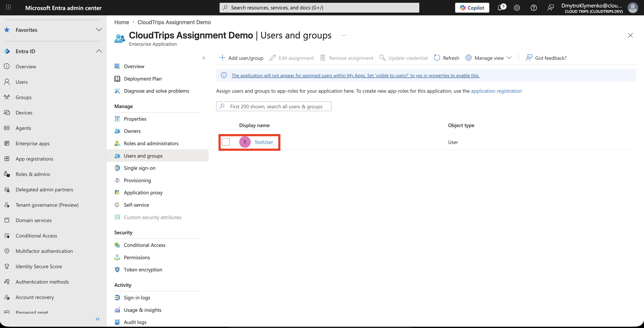The height and width of the screenshot is (328, 644).
Task: Open Diagnose and solve problems
Action: pos(156,91)
